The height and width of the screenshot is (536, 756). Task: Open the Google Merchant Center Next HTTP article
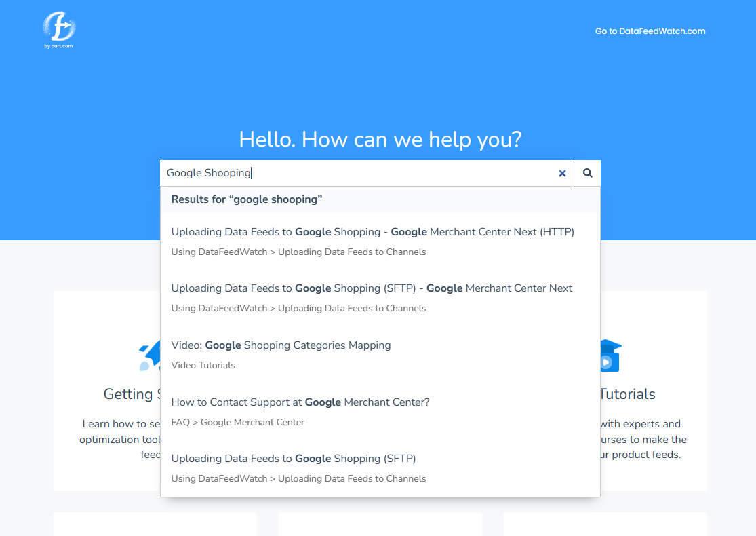tap(373, 231)
